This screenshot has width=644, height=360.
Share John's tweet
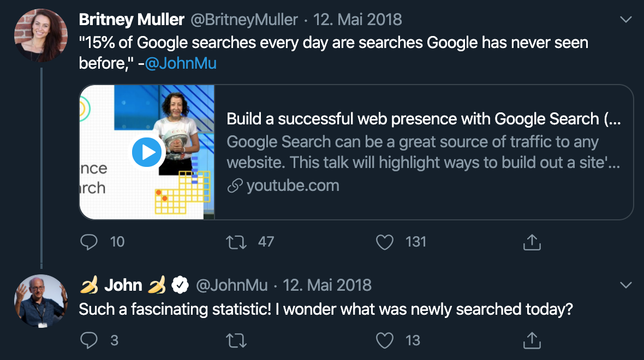point(532,340)
